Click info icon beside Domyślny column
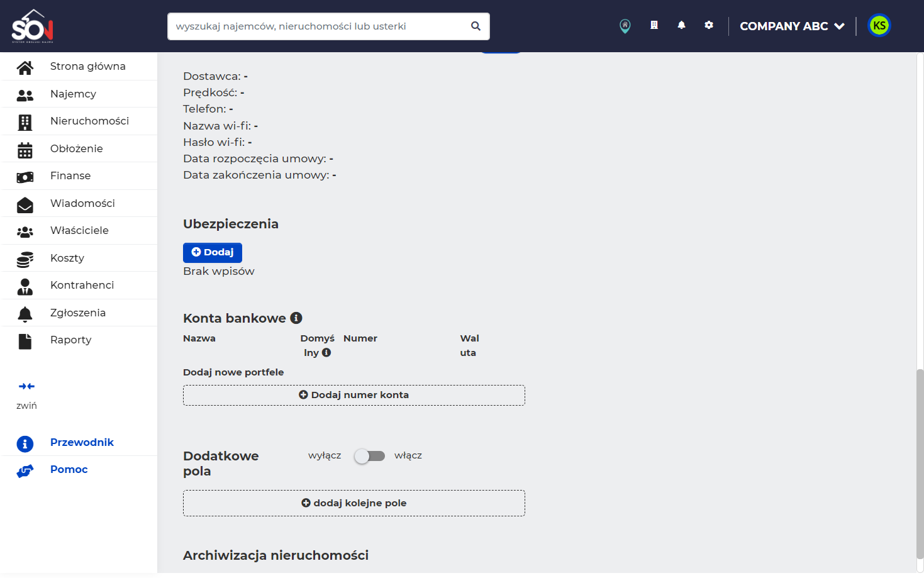The image size is (924, 578). [326, 353]
